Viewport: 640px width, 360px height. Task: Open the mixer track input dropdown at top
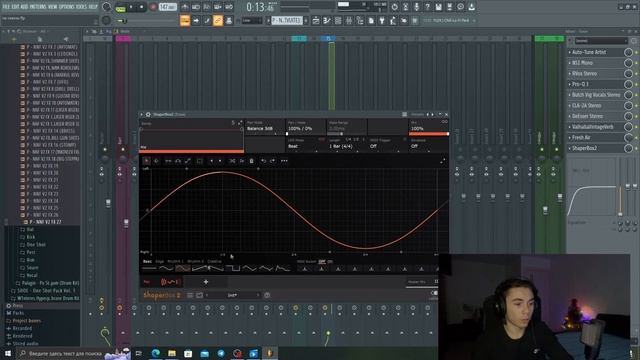pos(601,41)
